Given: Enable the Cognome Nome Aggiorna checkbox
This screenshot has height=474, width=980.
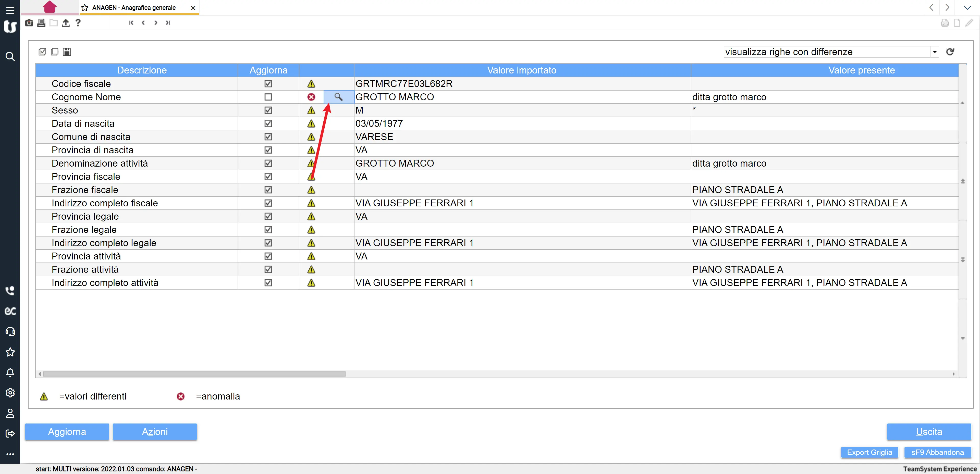Looking at the screenshot, I should click(268, 97).
